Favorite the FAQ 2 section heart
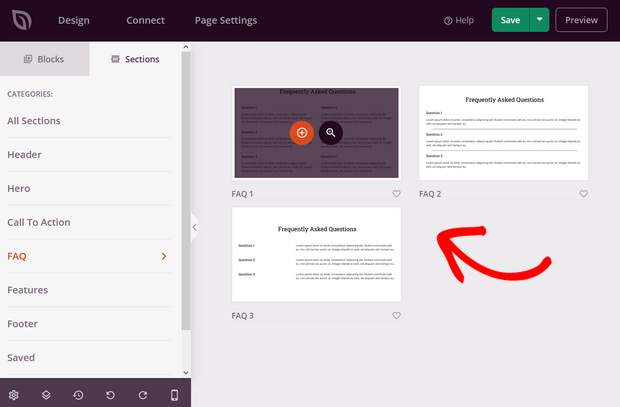Image resolution: width=620 pixels, height=407 pixels. pos(584,194)
